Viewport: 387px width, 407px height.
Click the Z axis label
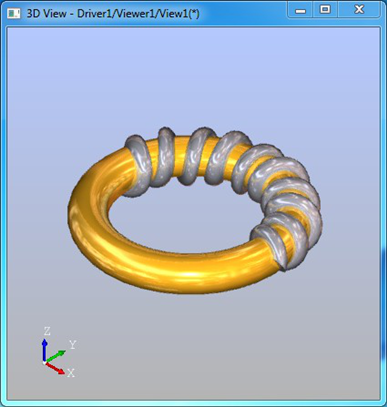tap(47, 331)
